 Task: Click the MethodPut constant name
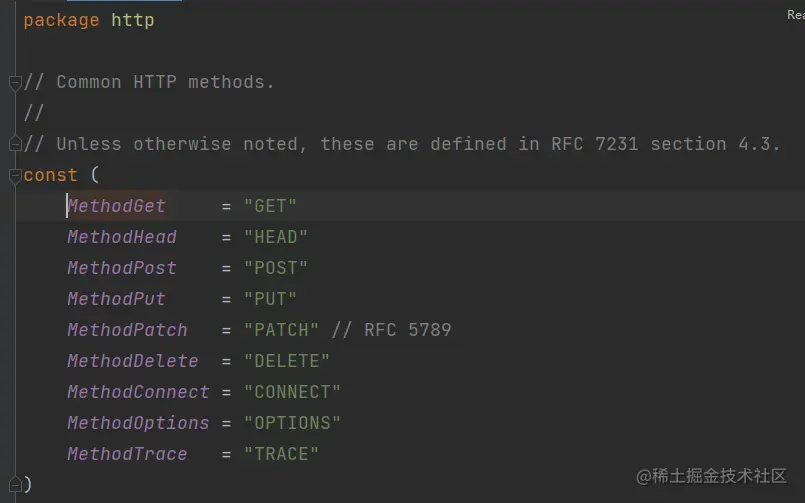point(117,299)
